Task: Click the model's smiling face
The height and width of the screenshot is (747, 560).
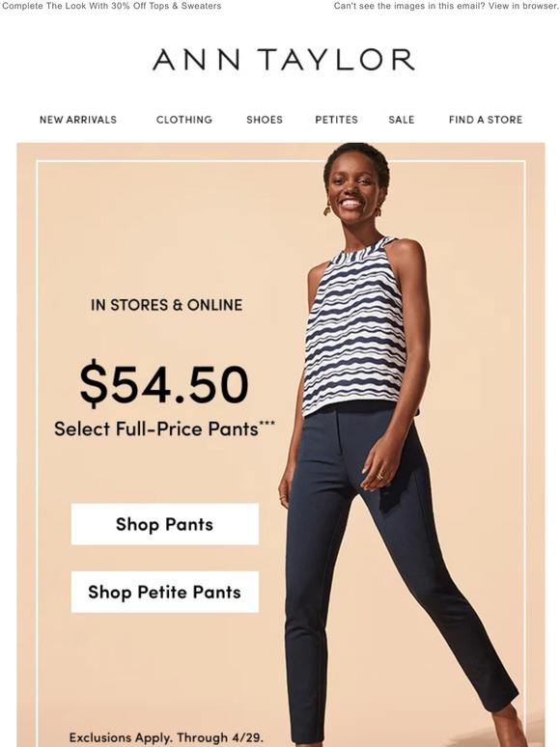Action: coord(353,190)
